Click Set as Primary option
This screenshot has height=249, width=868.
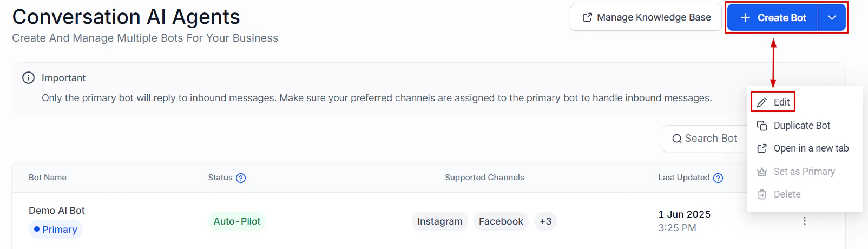(x=796, y=172)
